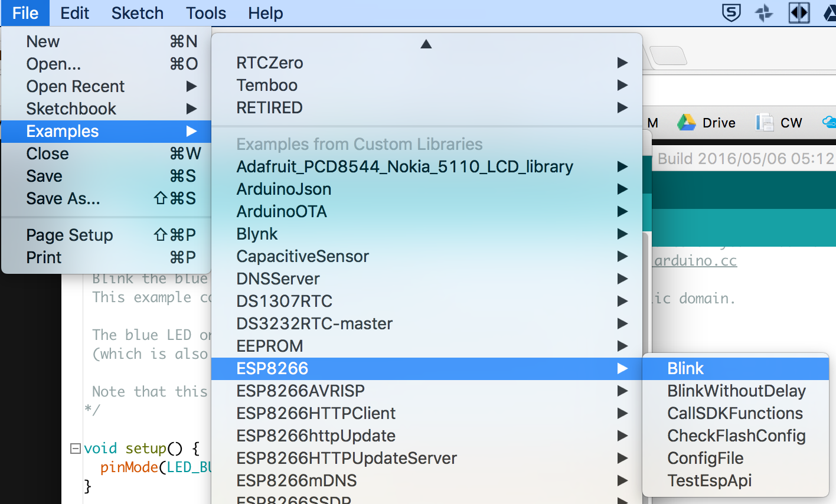Collapse the void setup() code fold
This screenshot has height=504, width=836.
click(x=75, y=449)
